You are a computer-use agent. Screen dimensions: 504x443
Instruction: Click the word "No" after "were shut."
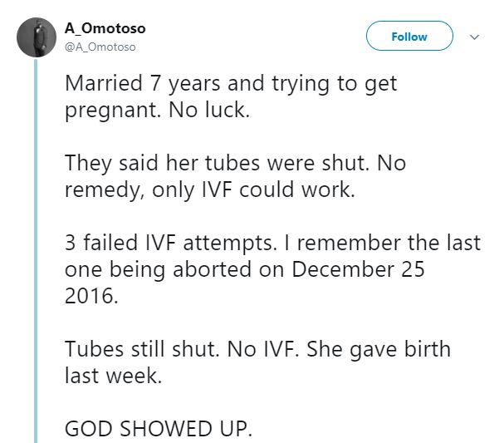392,164
